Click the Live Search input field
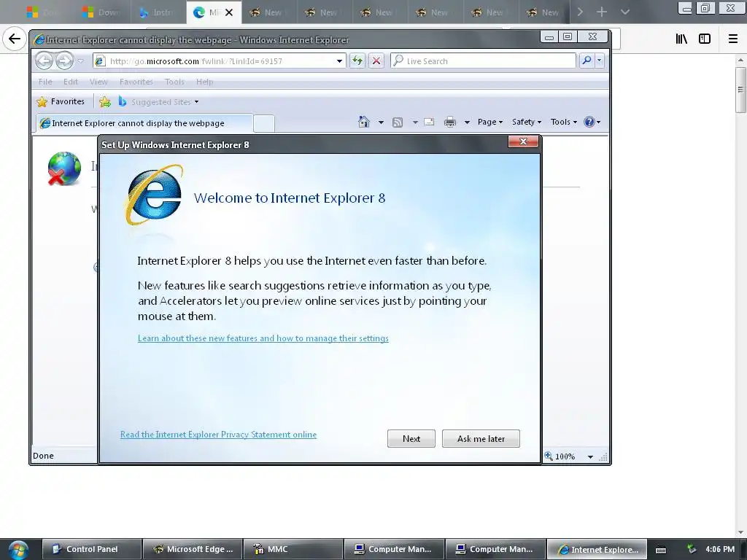The image size is (747, 560). 483,61
